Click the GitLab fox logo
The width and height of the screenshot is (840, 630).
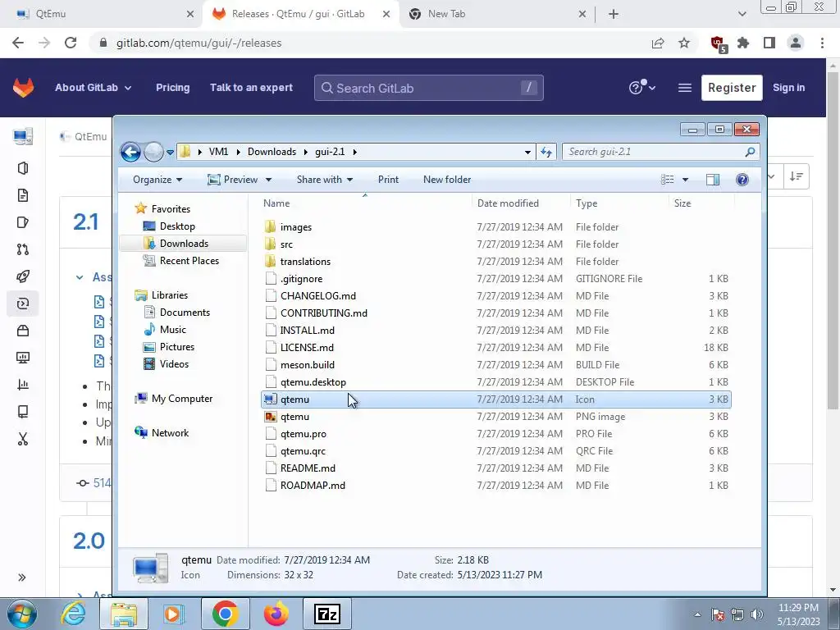coord(23,87)
